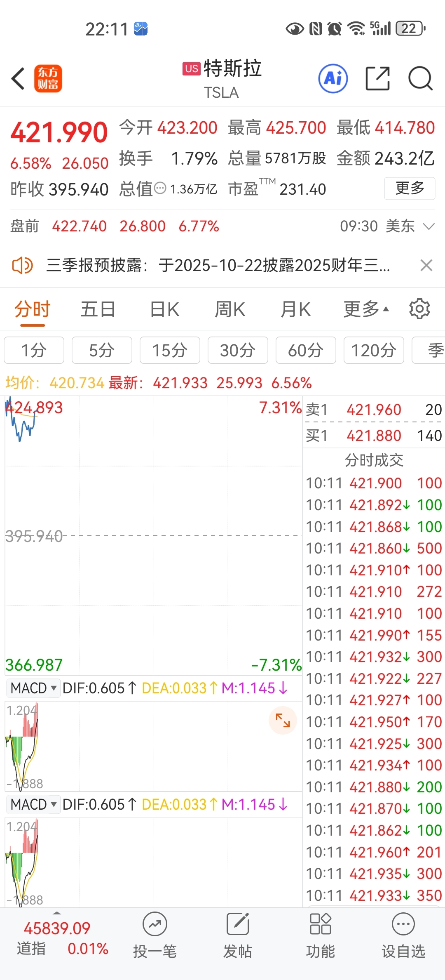Tap the 投一笔 trade icon

pos(155,935)
